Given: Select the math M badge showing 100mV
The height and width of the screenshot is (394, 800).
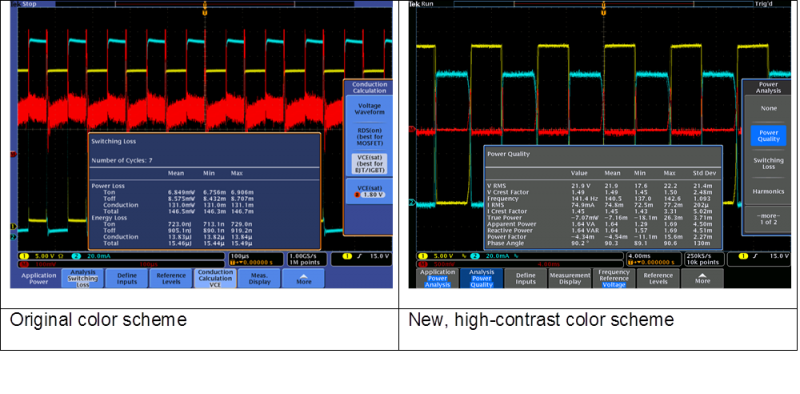Looking at the screenshot, I should pyautogui.click(x=23, y=263).
